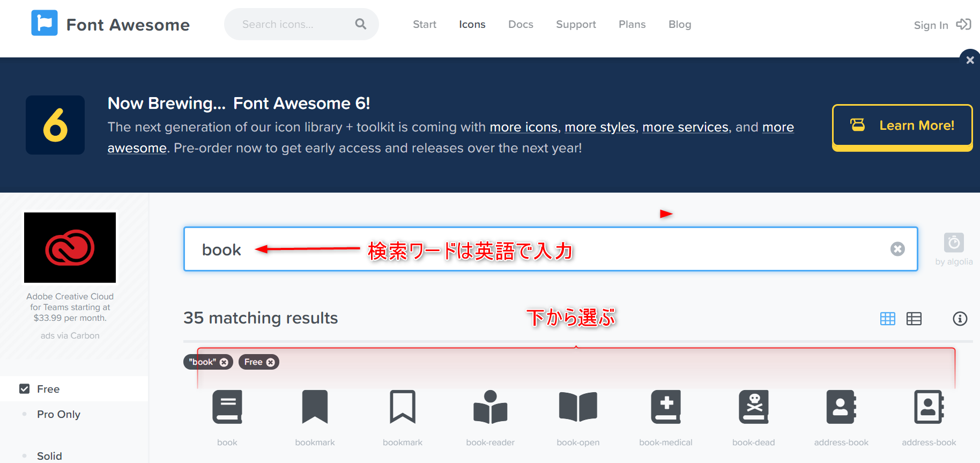Image resolution: width=980 pixels, height=463 pixels.
Task: Remove the Free filter tag
Action: [x=271, y=362]
